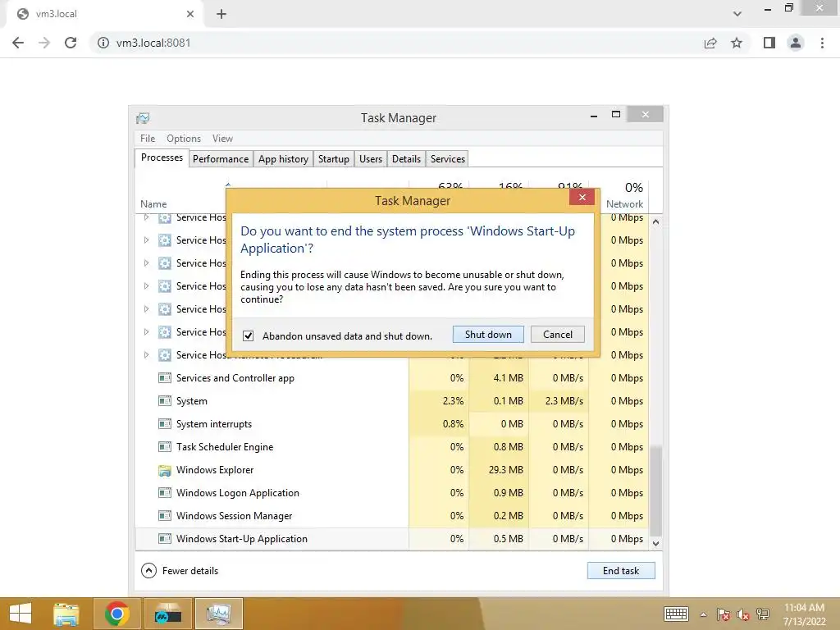
Task: Collapse to Fewer details
Action: (180, 571)
